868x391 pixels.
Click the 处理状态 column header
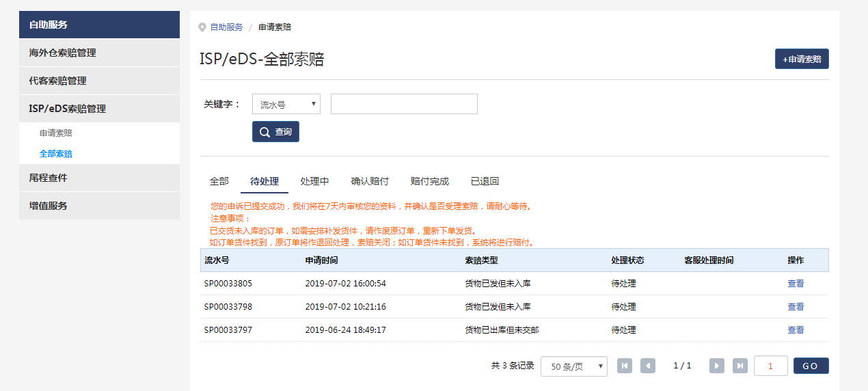click(627, 260)
